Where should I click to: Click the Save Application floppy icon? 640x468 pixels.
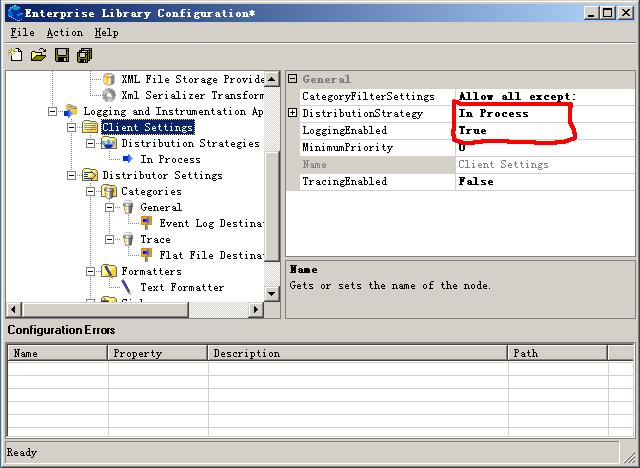(x=61, y=55)
